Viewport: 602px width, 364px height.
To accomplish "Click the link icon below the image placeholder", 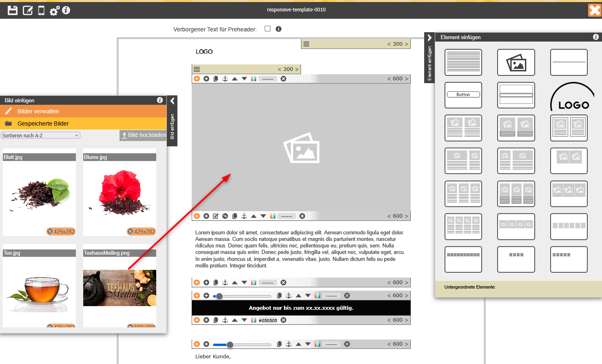I will click(225, 216).
